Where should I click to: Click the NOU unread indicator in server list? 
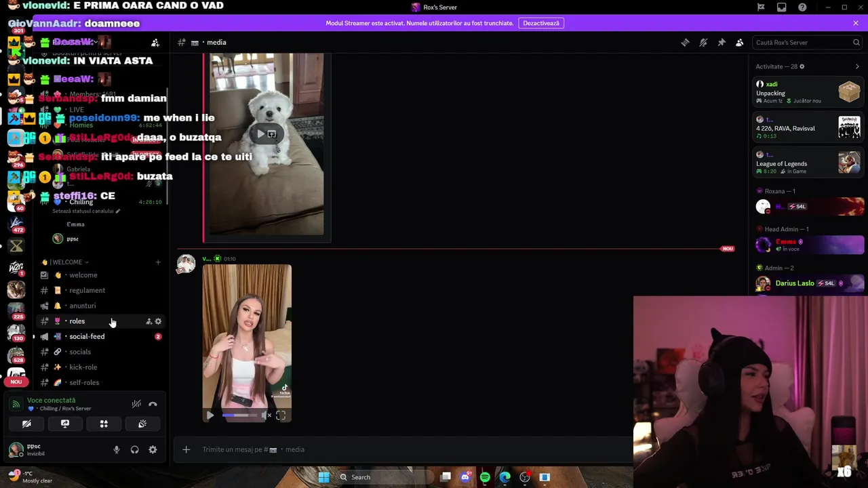pos(16,382)
